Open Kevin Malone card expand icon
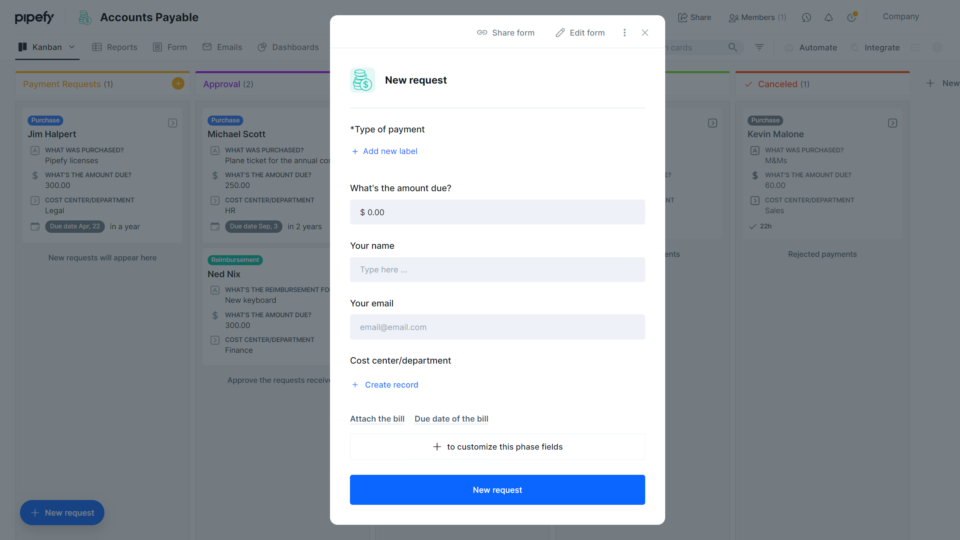This screenshot has width=960, height=540. [x=893, y=123]
